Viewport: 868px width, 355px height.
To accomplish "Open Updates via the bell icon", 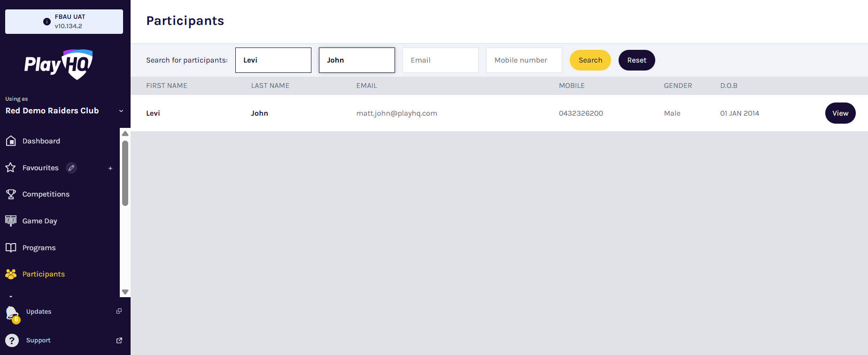I will [x=12, y=313].
